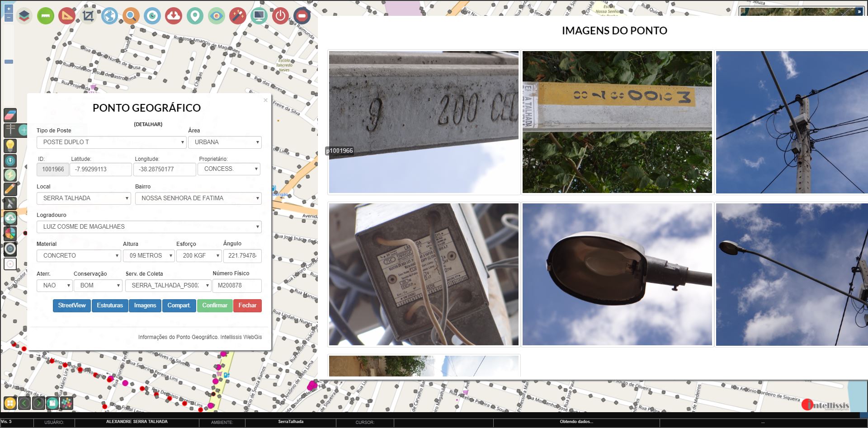Activate the crop tool in top toolbar

(x=88, y=16)
